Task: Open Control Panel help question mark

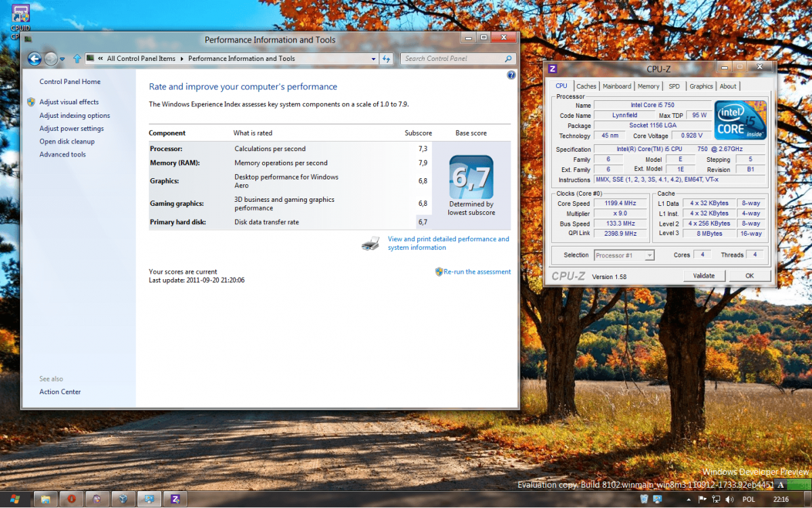Action: (x=511, y=75)
